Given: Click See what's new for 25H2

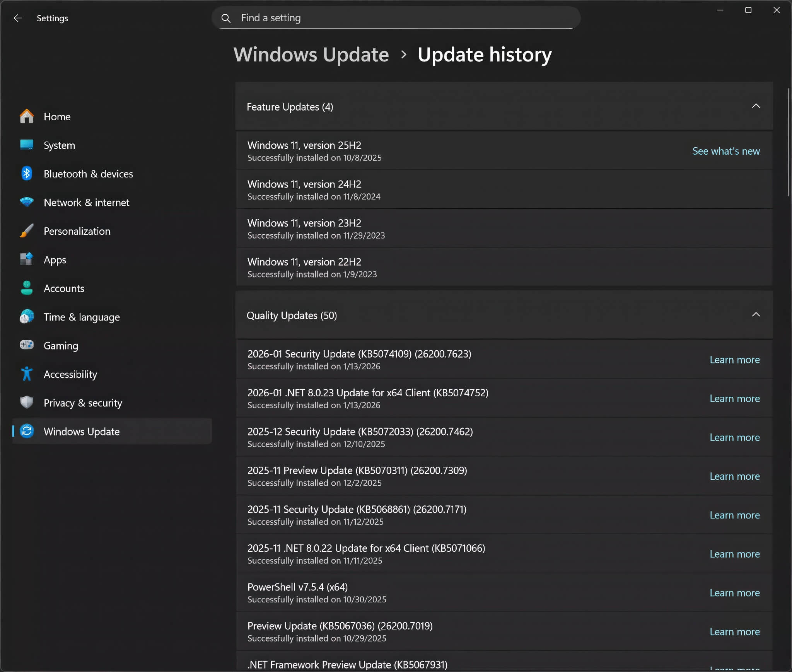Looking at the screenshot, I should coord(725,151).
